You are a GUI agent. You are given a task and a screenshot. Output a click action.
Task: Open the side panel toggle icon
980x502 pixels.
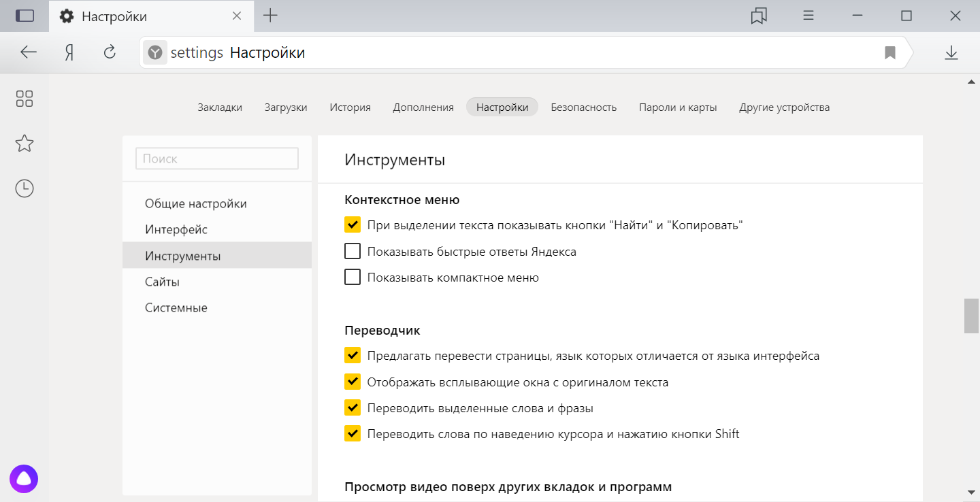24,16
